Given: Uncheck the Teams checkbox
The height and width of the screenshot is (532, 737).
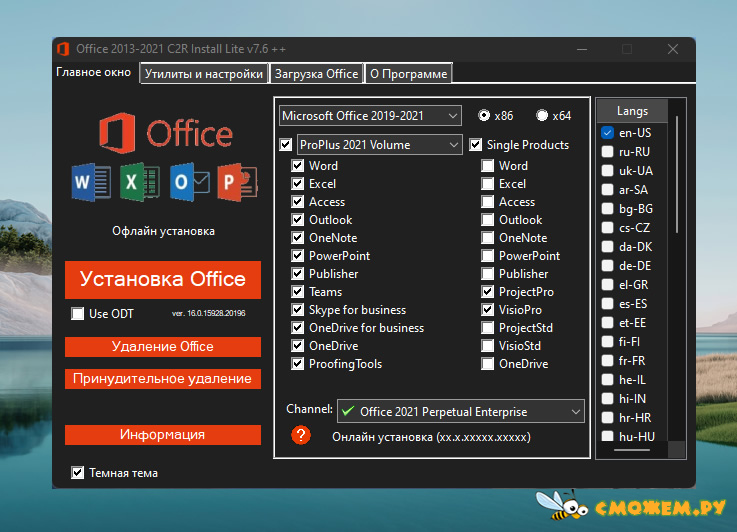Looking at the screenshot, I should click(x=298, y=291).
